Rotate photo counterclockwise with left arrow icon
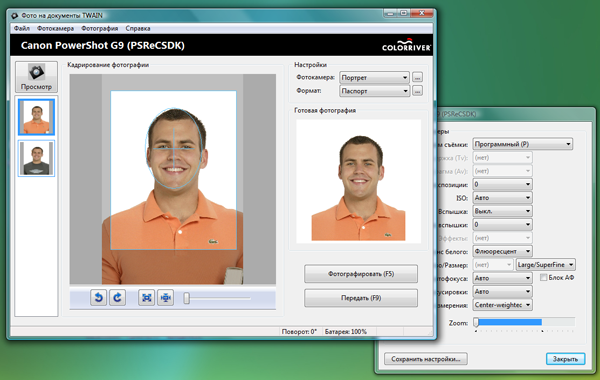600x380 pixels. pyautogui.click(x=99, y=297)
